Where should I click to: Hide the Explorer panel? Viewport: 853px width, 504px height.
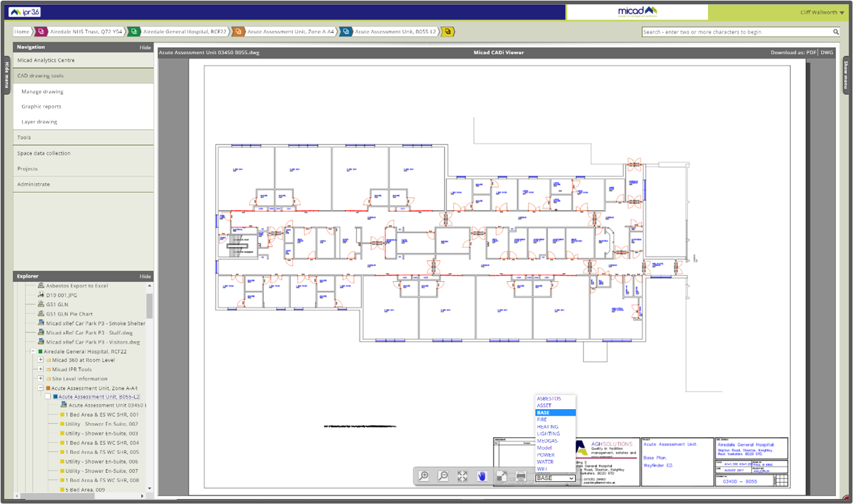click(x=145, y=276)
